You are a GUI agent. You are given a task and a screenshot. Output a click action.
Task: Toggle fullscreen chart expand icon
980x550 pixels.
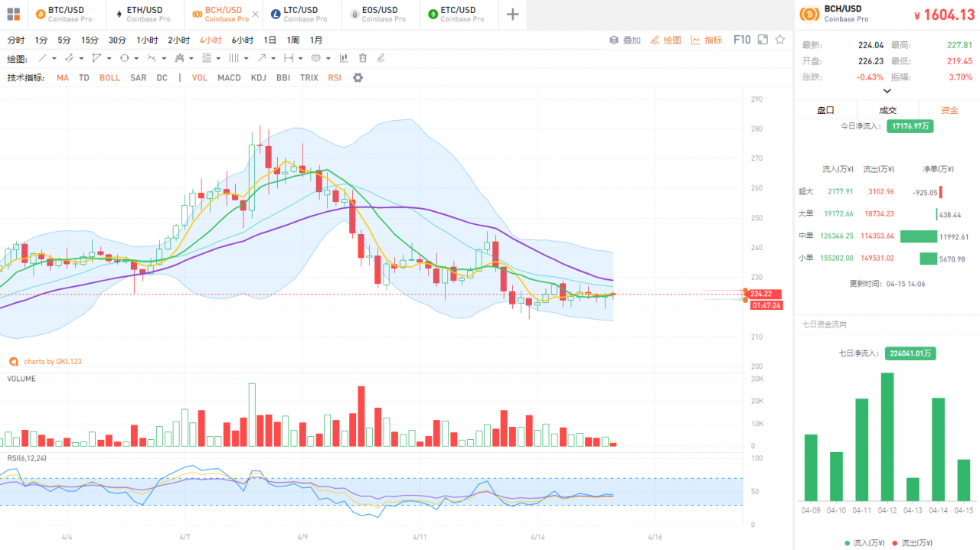763,40
